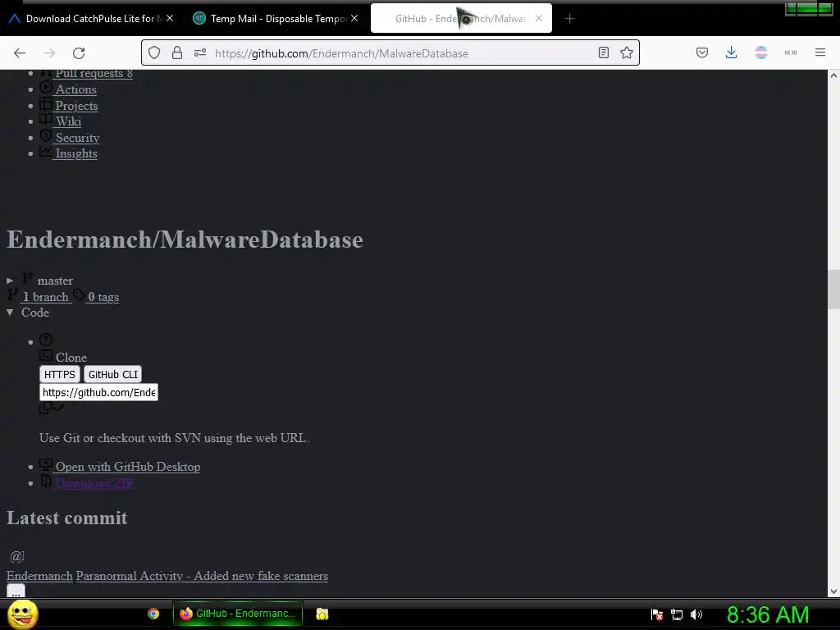The image size is (840, 630).
Task: Click the clone help question mark icon
Action: [46, 340]
